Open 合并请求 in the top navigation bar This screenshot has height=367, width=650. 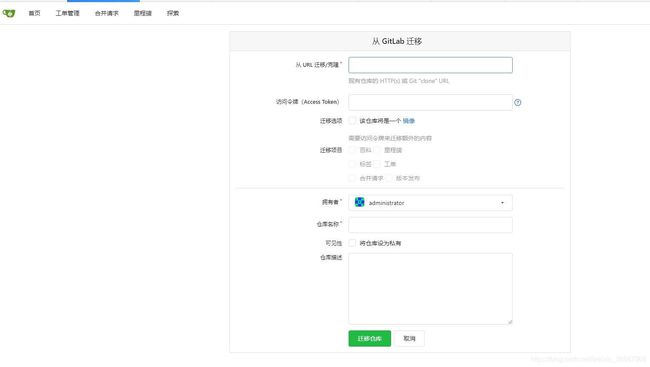click(107, 13)
